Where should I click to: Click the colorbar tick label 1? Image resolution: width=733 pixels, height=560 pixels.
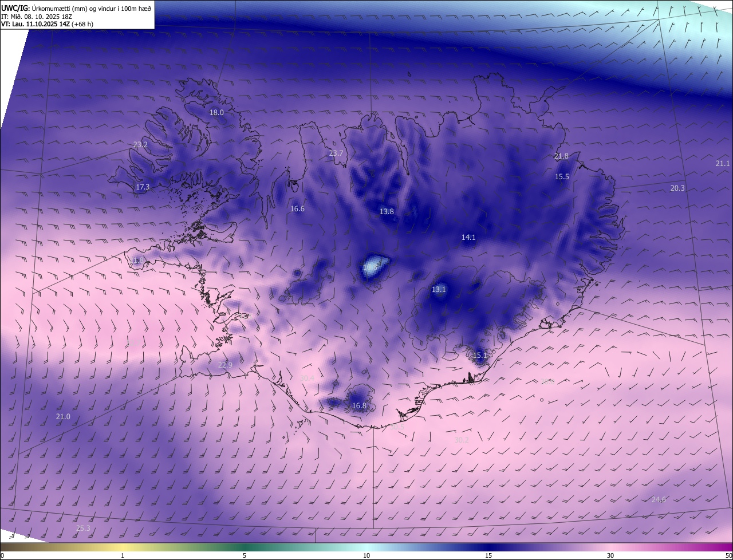pyautogui.click(x=123, y=555)
